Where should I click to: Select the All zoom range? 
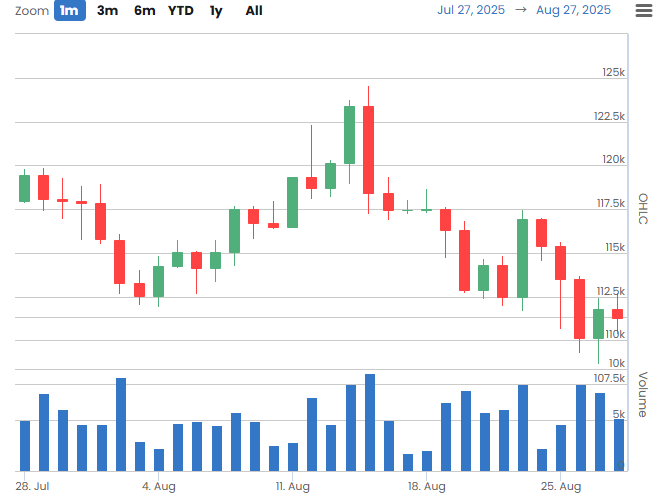click(254, 10)
